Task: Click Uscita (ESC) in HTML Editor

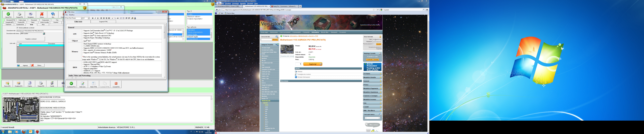Action: click(x=116, y=84)
